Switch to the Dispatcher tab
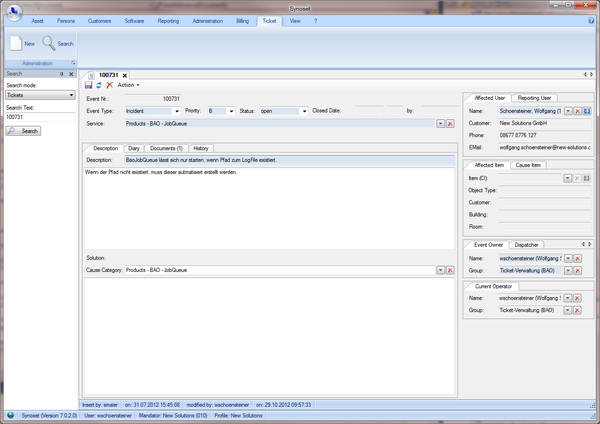The width and height of the screenshot is (600, 424). coord(526,245)
